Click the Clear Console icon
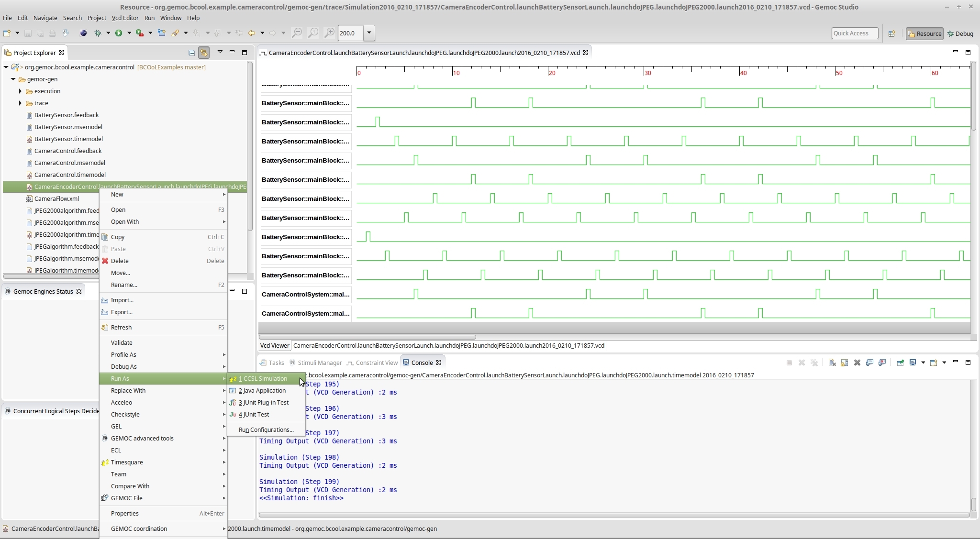 click(x=832, y=363)
